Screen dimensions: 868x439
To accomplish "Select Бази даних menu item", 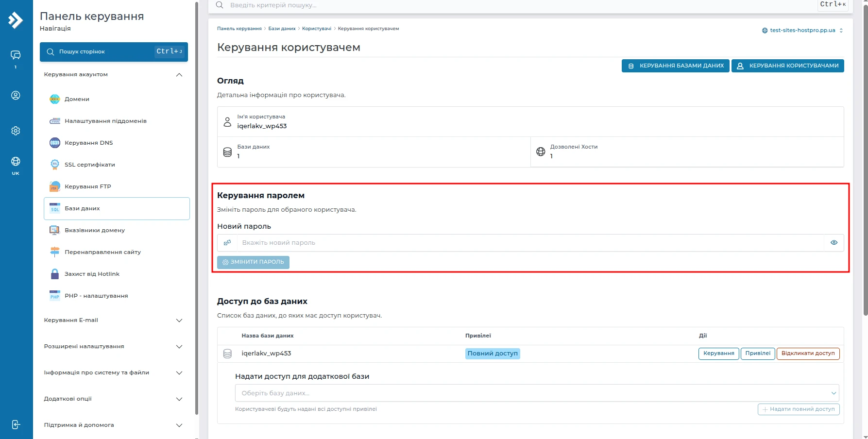I will tap(117, 208).
